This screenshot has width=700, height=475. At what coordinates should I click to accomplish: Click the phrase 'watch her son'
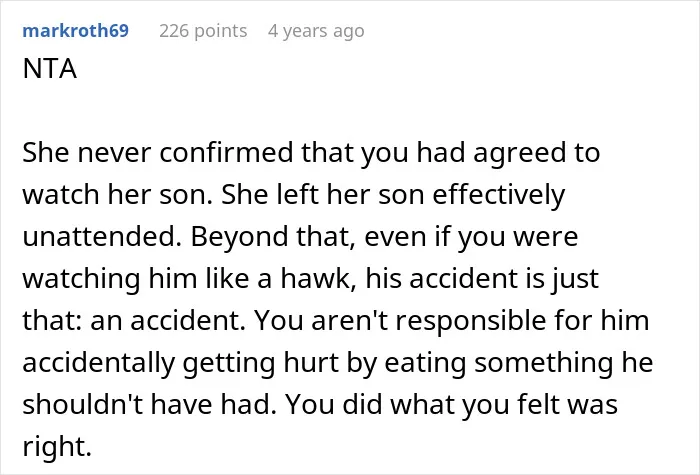coord(117,195)
